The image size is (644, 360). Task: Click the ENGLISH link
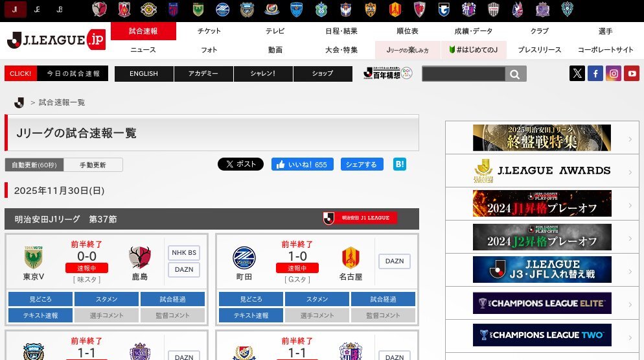[144, 74]
